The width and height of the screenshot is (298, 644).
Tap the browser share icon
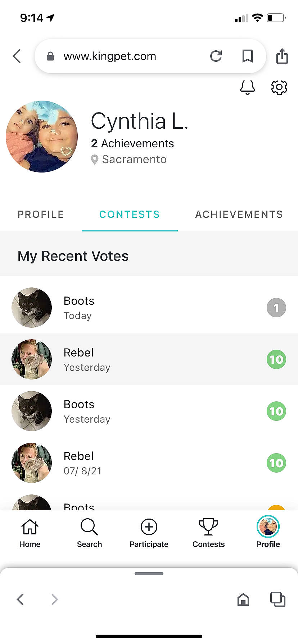[282, 56]
